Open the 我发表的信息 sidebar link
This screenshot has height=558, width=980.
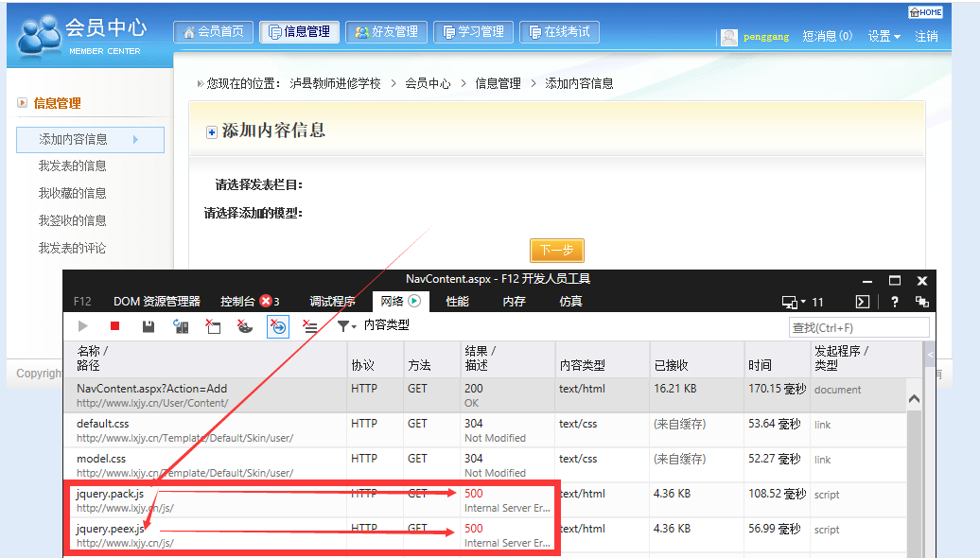[x=72, y=166]
